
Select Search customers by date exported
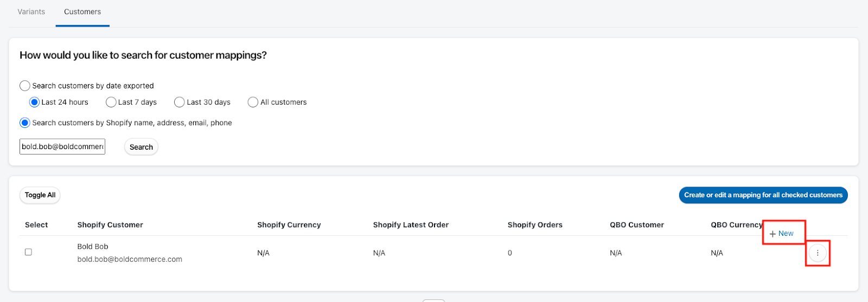(25, 86)
